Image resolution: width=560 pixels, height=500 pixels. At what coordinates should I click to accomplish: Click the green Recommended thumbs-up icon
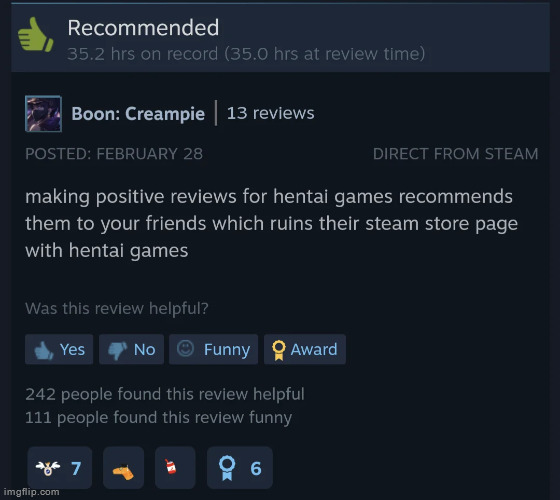[35, 35]
